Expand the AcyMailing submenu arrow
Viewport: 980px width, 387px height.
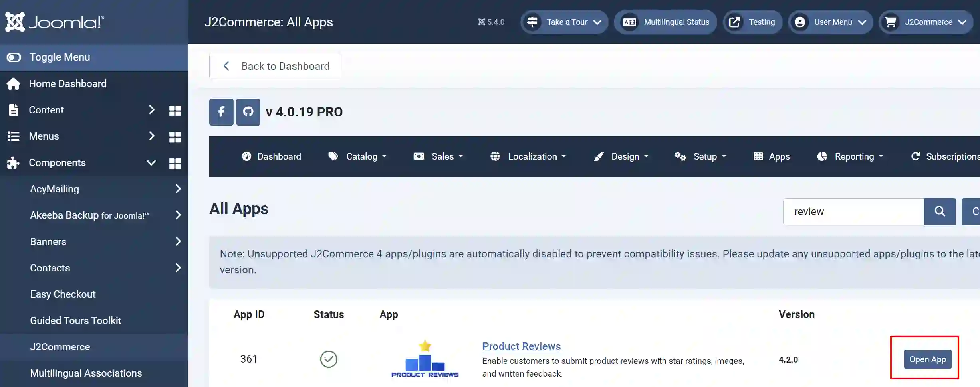click(x=178, y=189)
